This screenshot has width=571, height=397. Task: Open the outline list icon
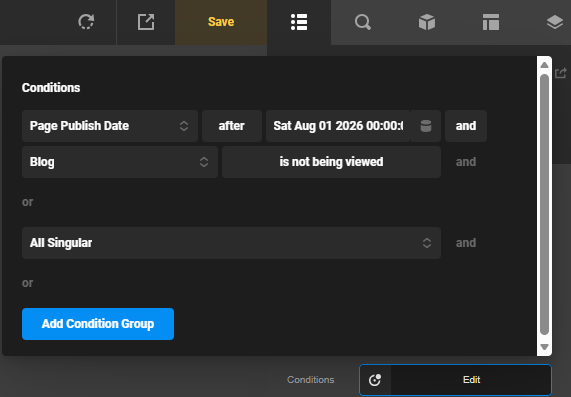(299, 22)
